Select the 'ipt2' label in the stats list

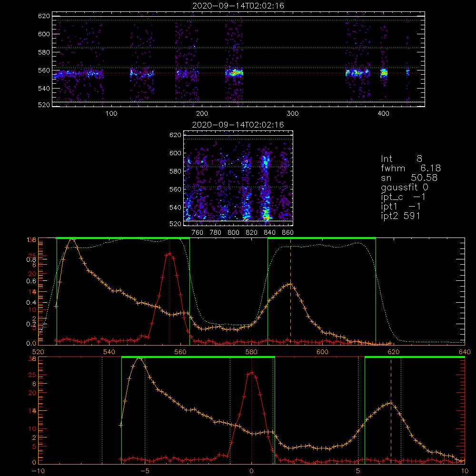tap(390, 216)
